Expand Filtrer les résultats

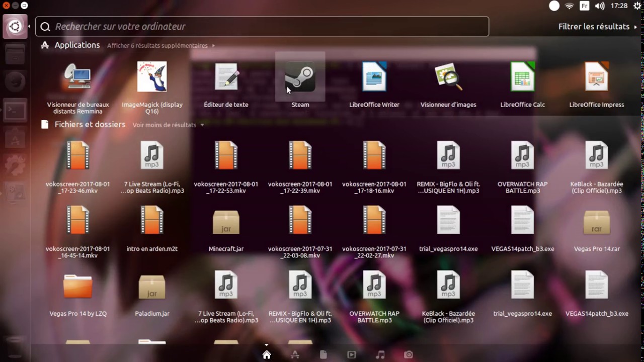(x=598, y=27)
